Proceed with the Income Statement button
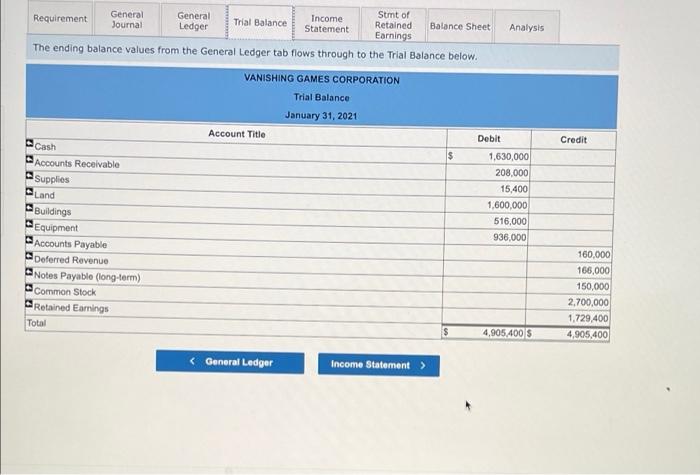 pos(379,365)
